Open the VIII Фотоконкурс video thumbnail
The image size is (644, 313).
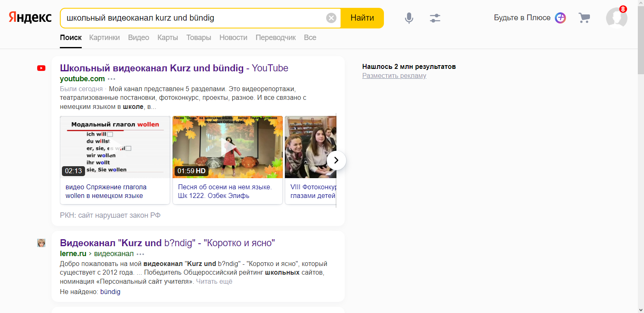[x=310, y=147]
